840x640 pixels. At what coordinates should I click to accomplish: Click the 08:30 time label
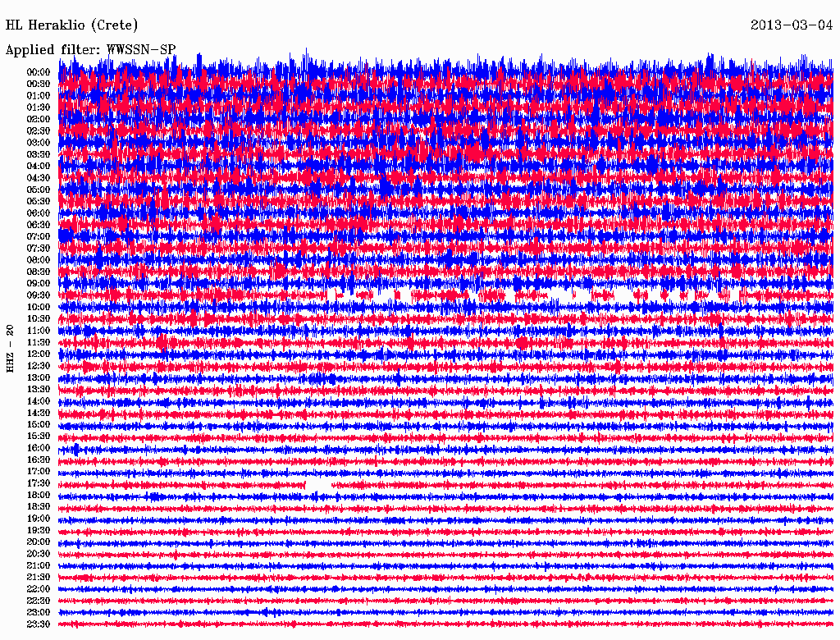[39, 272]
